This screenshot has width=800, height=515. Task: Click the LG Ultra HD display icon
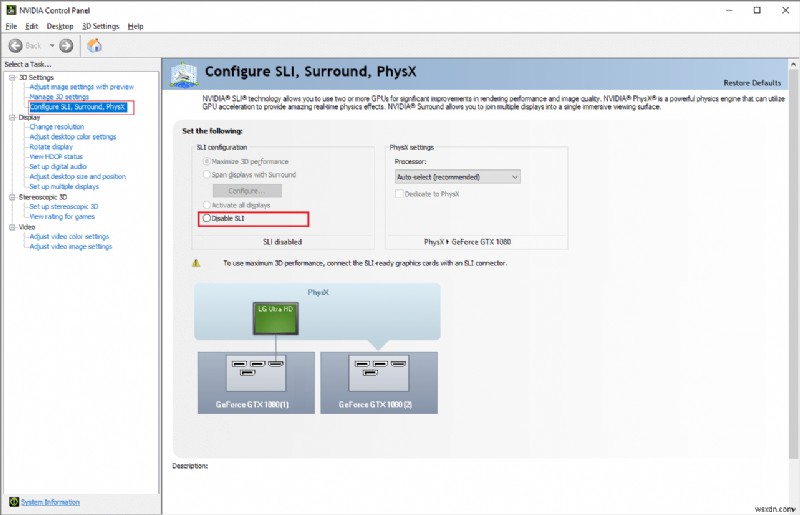(276, 318)
